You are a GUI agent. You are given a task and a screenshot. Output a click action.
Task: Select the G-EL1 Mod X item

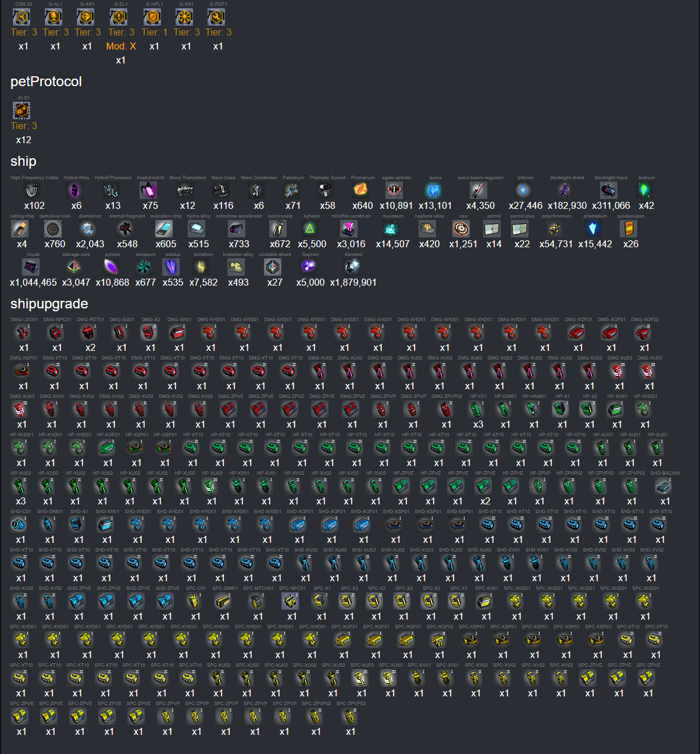pyautogui.click(x=120, y=17)
